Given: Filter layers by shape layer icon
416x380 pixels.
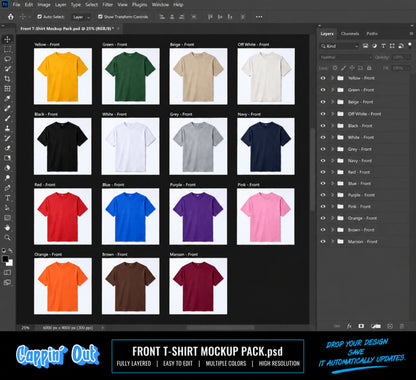Looking at the screenshot, I should [392, 46].
